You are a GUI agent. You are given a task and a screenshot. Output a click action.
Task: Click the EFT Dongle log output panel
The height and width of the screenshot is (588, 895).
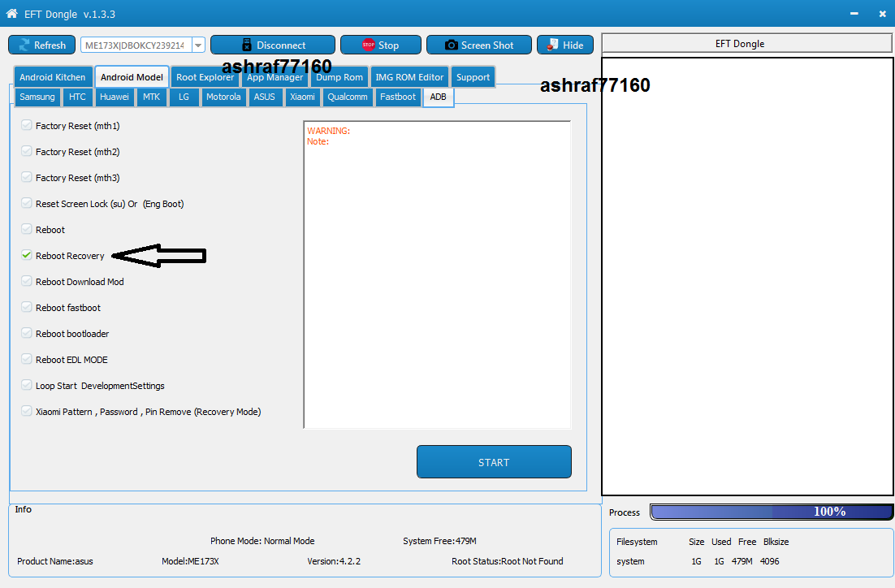747,276
